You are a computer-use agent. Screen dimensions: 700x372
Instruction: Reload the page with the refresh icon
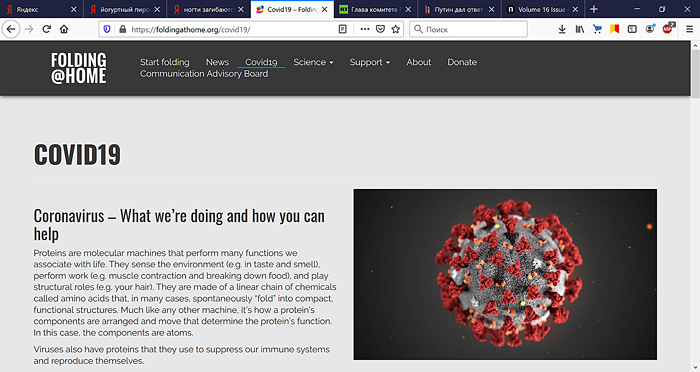tap(46, 29)
